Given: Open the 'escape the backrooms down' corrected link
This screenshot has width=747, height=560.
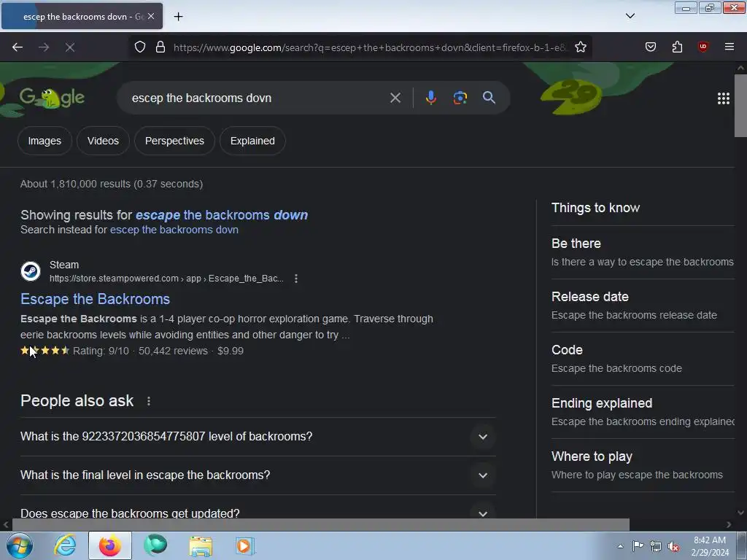Looking at the screenshot, I should click(222, 215).
